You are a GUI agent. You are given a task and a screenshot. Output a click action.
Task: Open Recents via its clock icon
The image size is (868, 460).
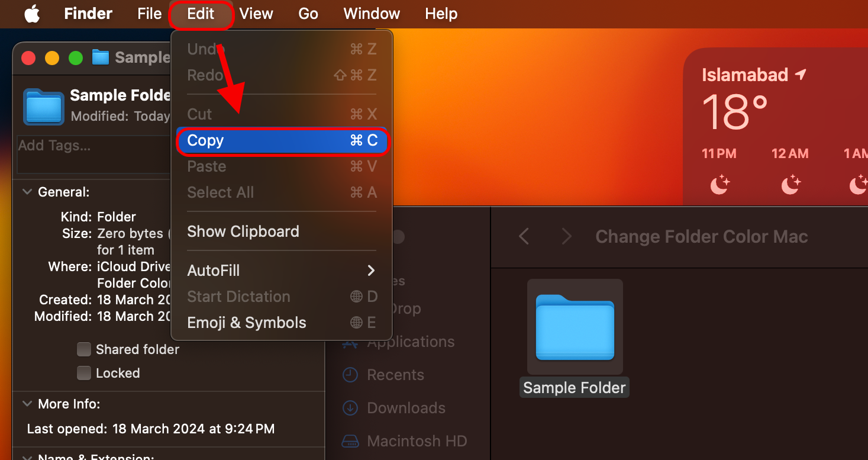[x=351, y=375]
